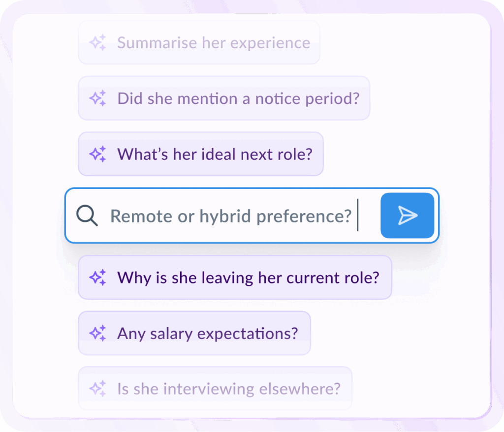The width and height of the screenshot is (504, 432).
Task: Select the Summarise her experience suggestion
Action: point(213,43)
